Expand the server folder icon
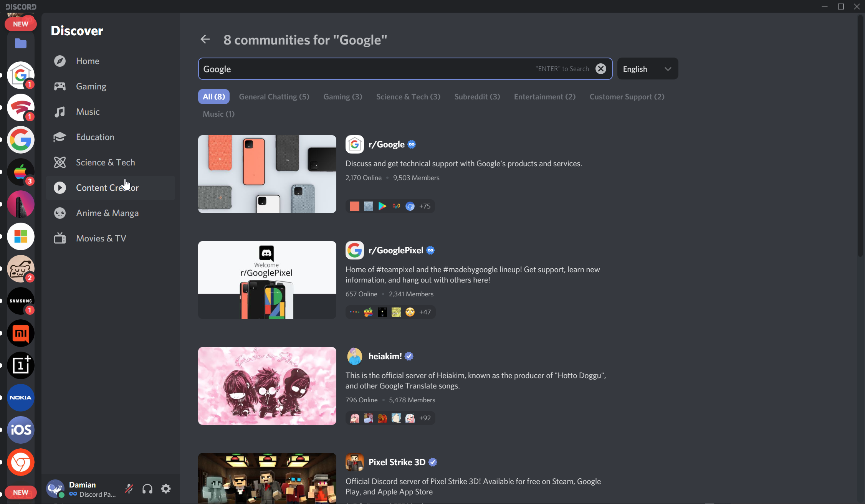 (x=21, y=44)
